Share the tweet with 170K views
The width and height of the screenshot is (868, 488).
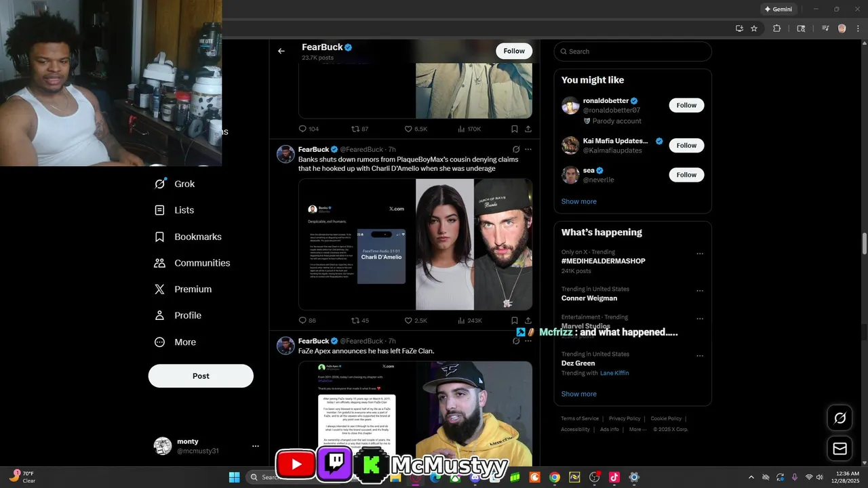pyautogui.click(x=528, y=129)
